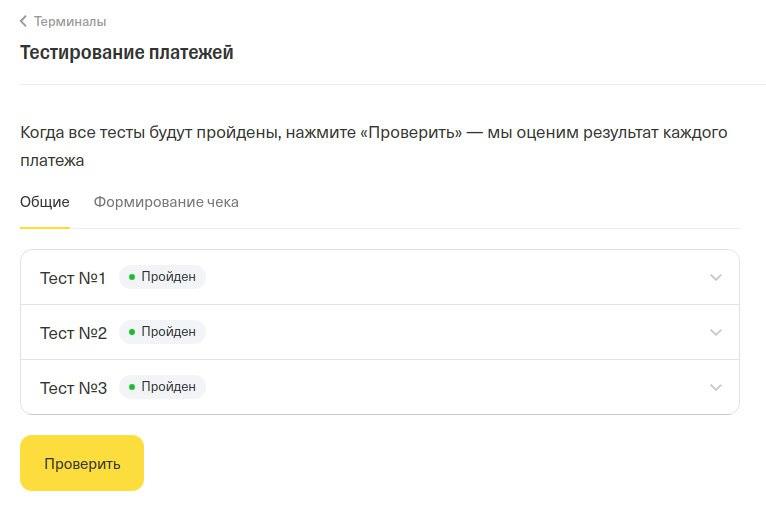Click the green status dot of Тест №1
This screenshot has height=512, width=766.
[x=132, y=277]
